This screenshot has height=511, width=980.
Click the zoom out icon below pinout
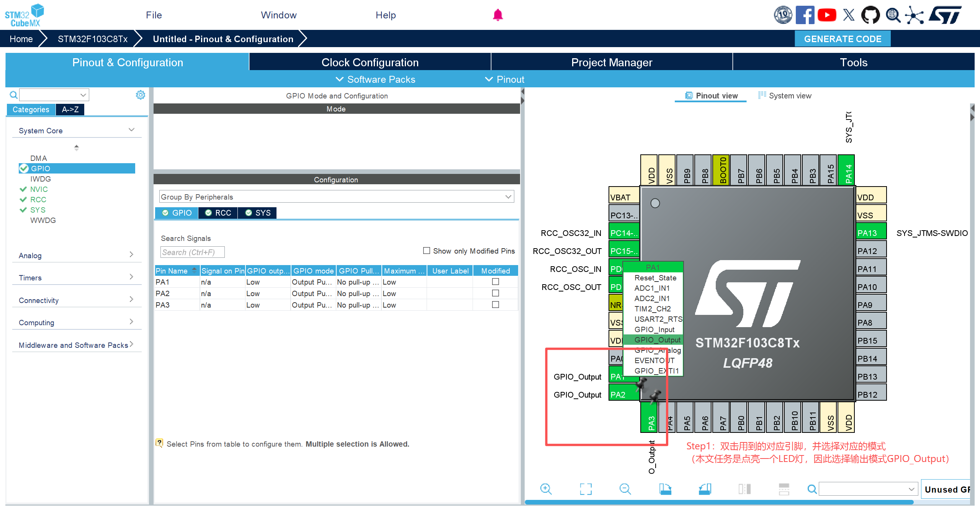coord(625,489)
